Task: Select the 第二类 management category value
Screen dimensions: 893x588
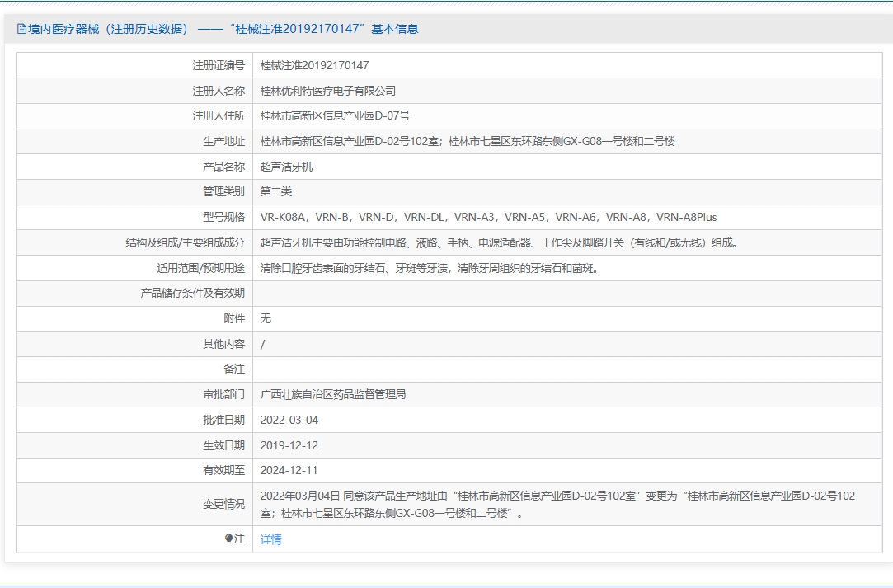Action: click(276, 191)
